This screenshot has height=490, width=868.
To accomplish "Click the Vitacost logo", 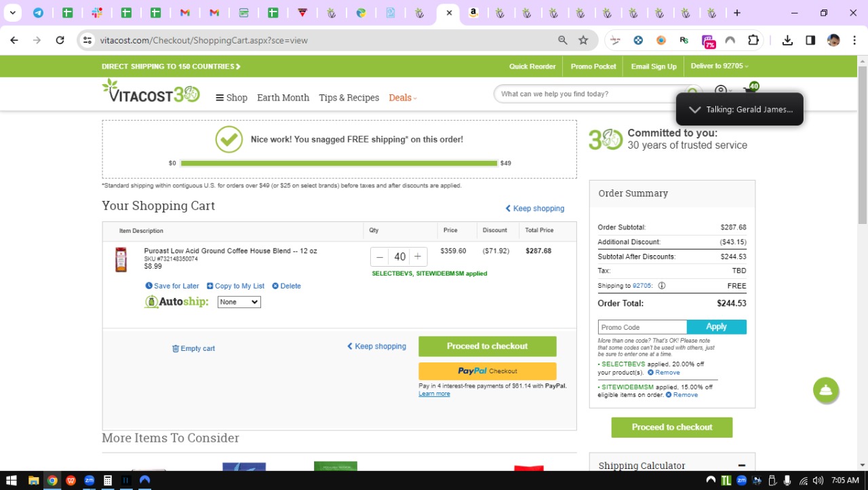I will pyautogui.click(x=151, y=91).
